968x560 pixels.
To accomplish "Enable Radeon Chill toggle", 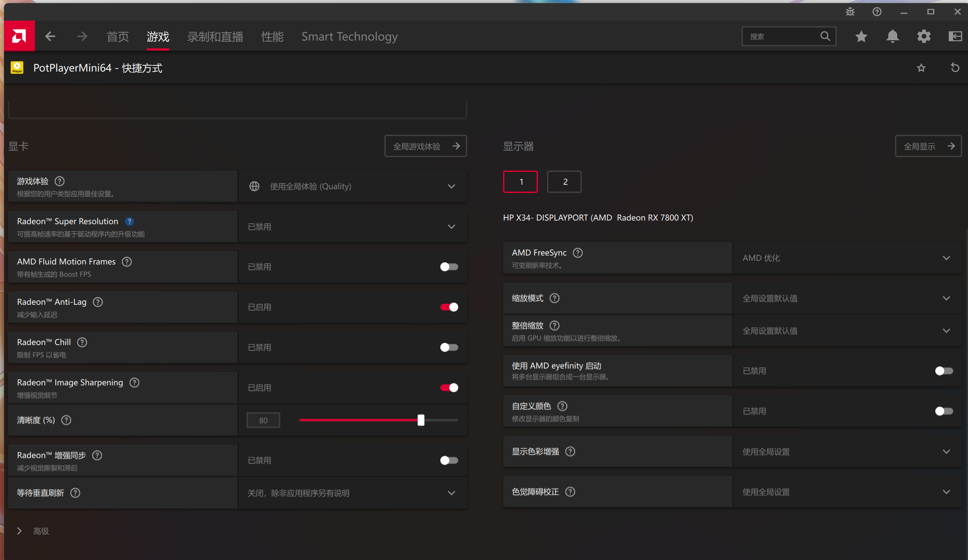I will click(449, 347).
